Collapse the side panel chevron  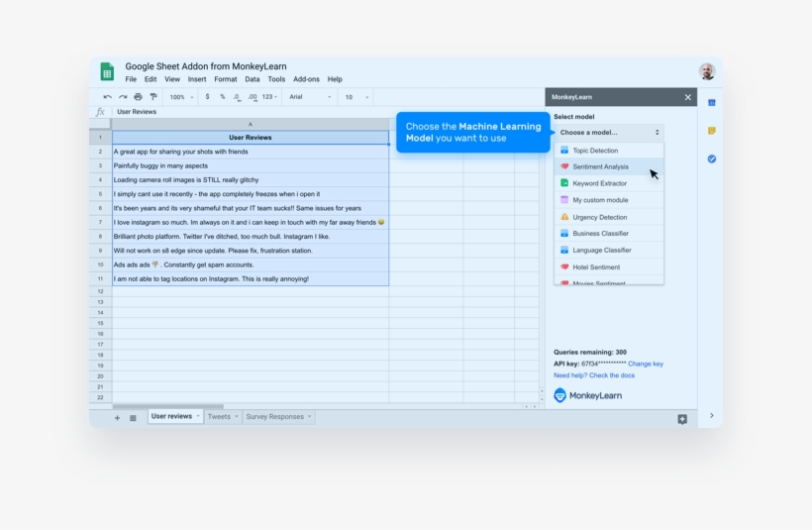(x=712, y=415)
